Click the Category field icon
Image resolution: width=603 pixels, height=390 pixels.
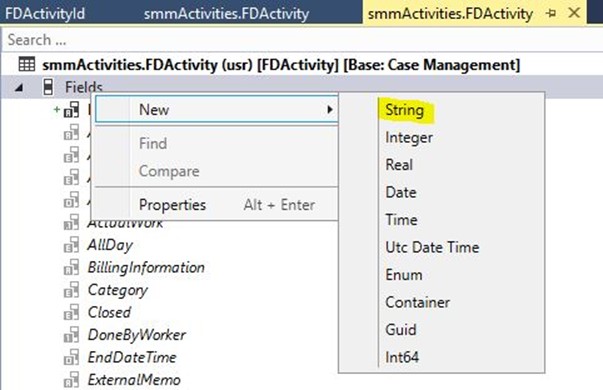[72, 290]
